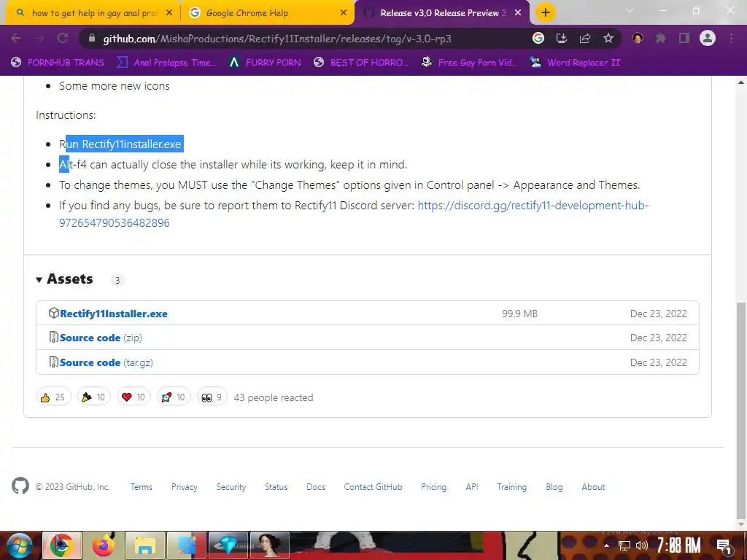The width and height of the screenshot is (747, 560).
Task: Click the party popper reaction
Action: (x=93, y=397)
